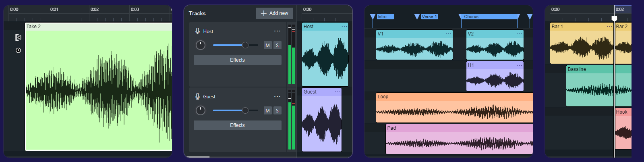Select the Take 2 audio clip
The width and height of the screenshot is (644, 162).
[x=99, y=87]
